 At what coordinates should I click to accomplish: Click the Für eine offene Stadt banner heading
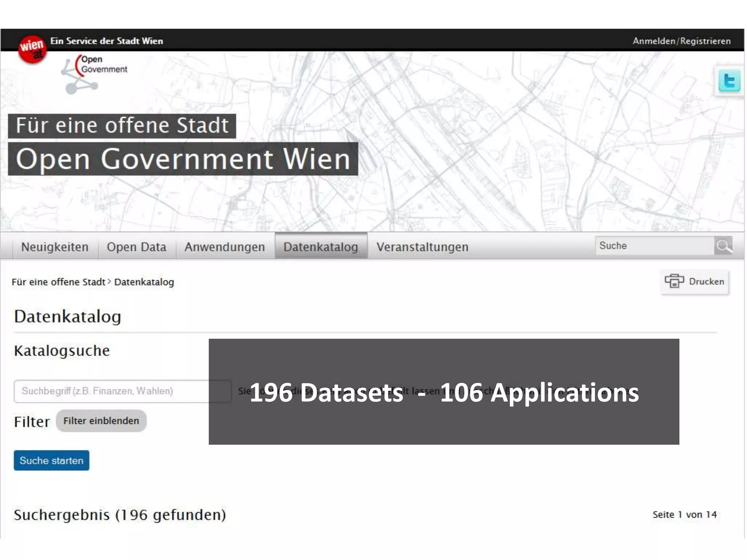coord(122,126)
